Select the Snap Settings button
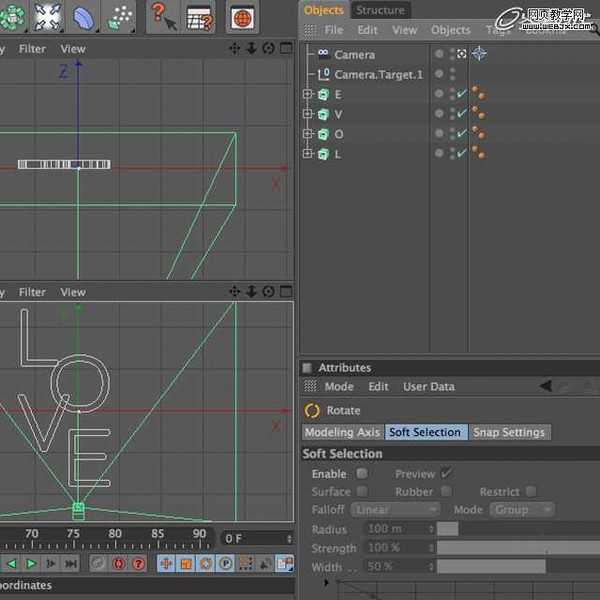 [510, 432]
